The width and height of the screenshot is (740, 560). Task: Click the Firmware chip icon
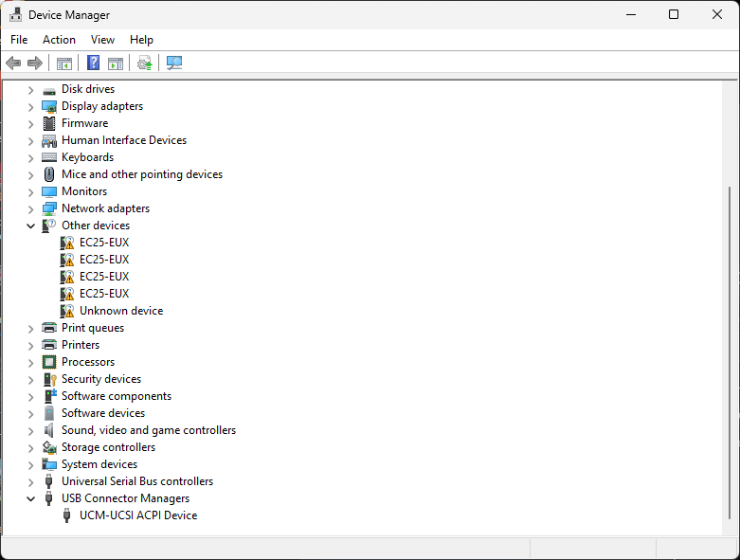pos(49,123)
